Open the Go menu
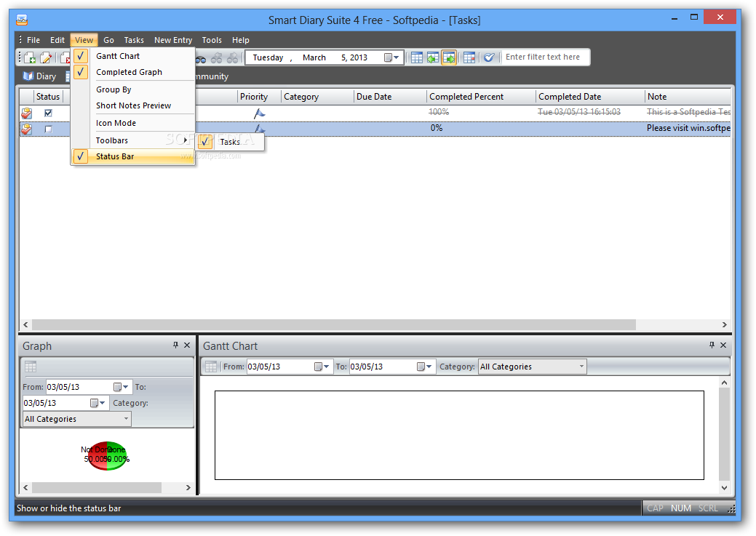Screen dimensions: 756x536 click(108, 40)
